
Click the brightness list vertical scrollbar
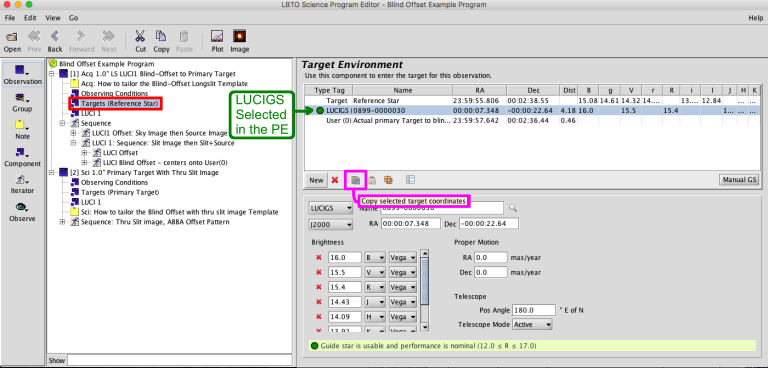click(425, 291)
